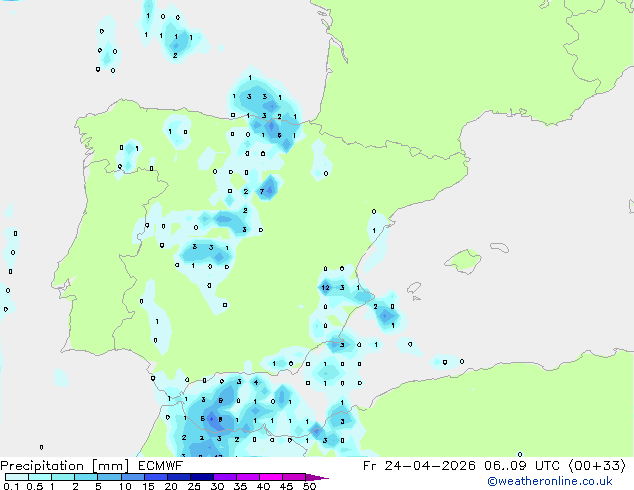Click the legend label "15"
The image size is (634, 490).
148,486
